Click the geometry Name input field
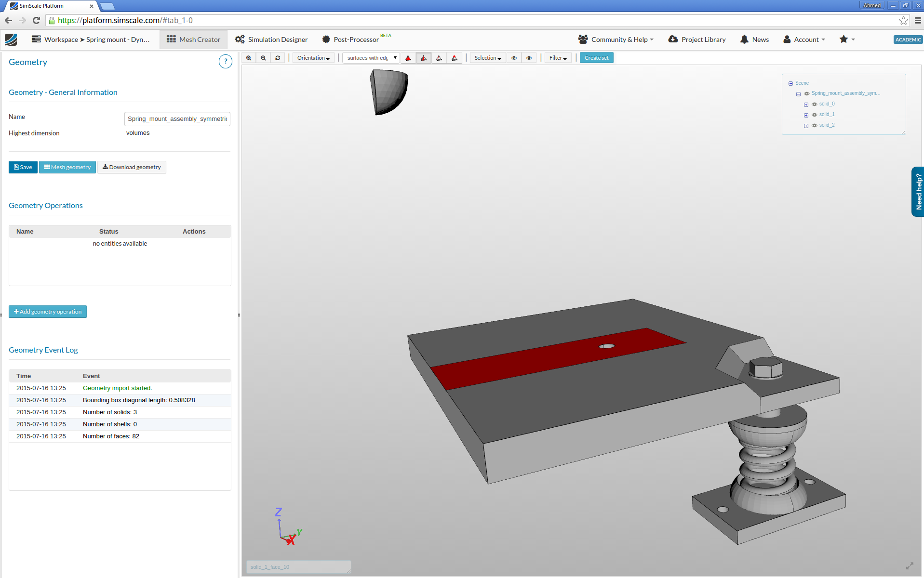This screenshot has width=924, height=578. pyautogui.click(x=177, y=119)
